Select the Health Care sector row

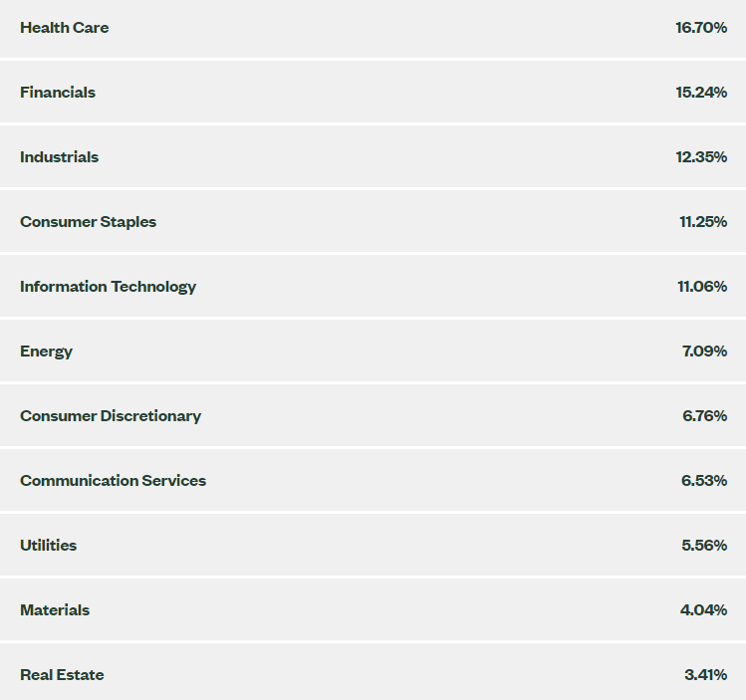click(373, 28)
